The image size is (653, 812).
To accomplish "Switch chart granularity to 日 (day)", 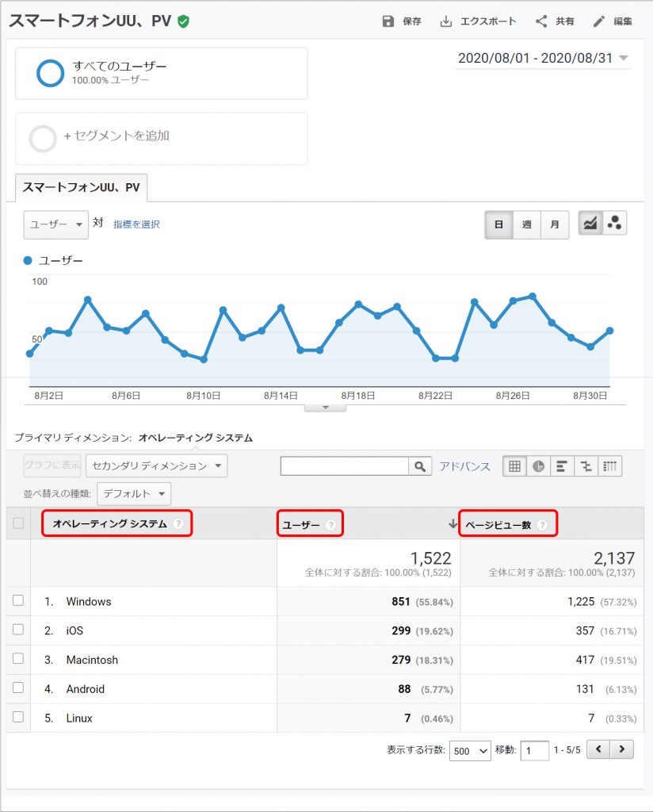I will click(x=498, y=224).
